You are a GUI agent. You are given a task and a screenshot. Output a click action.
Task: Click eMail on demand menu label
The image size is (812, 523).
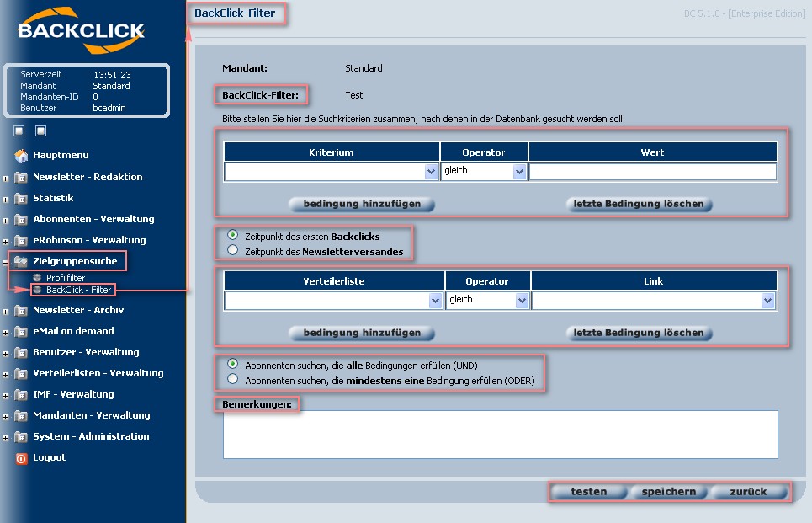tap(73, 331)
